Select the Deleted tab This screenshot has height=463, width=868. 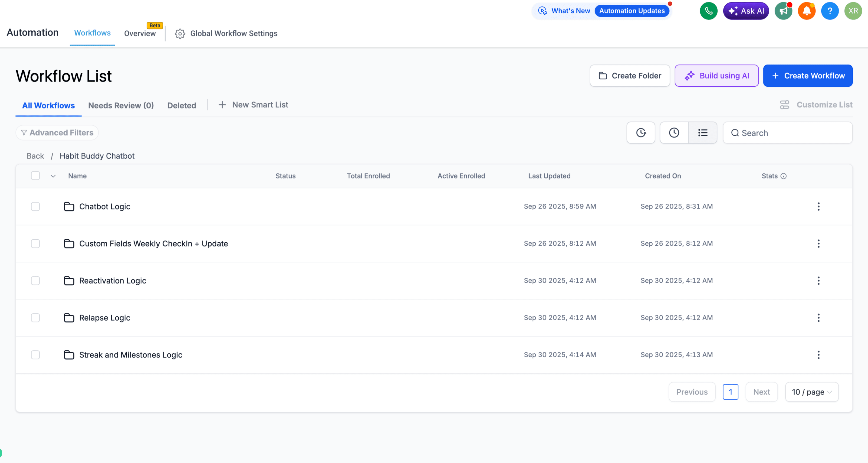tap(182, 105)
